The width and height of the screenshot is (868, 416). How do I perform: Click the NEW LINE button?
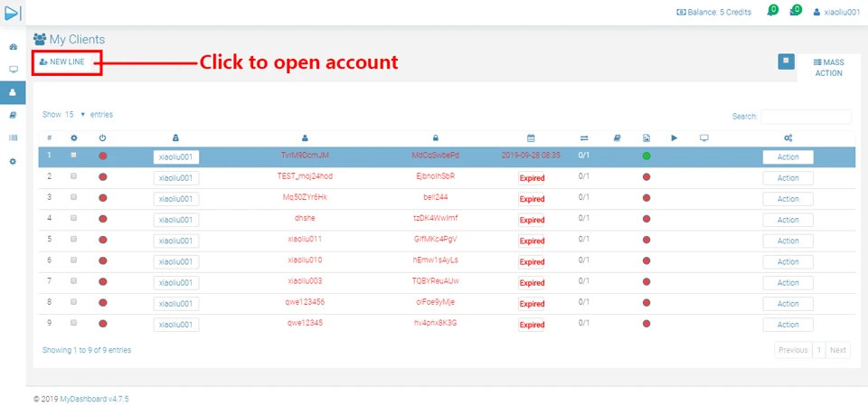(62, 62)
